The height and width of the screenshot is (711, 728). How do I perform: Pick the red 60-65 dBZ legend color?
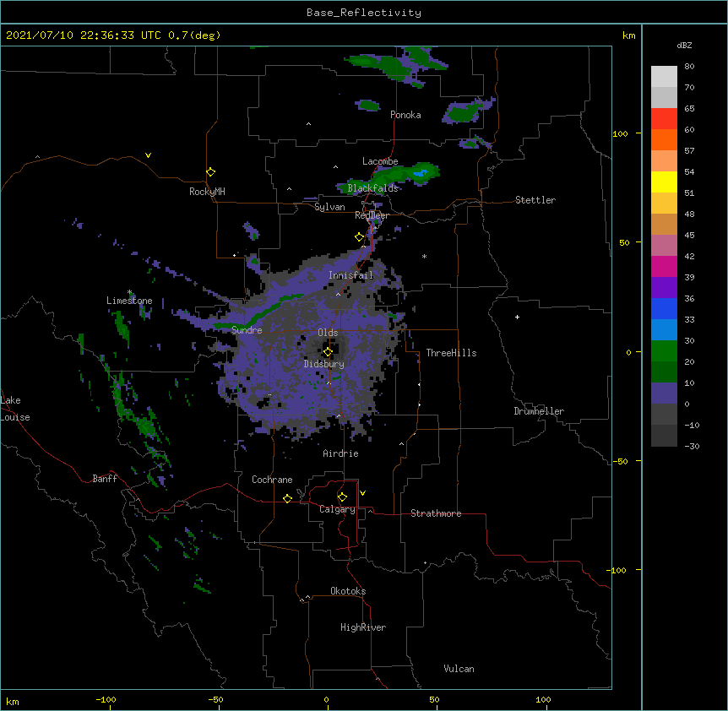point(664,119)
